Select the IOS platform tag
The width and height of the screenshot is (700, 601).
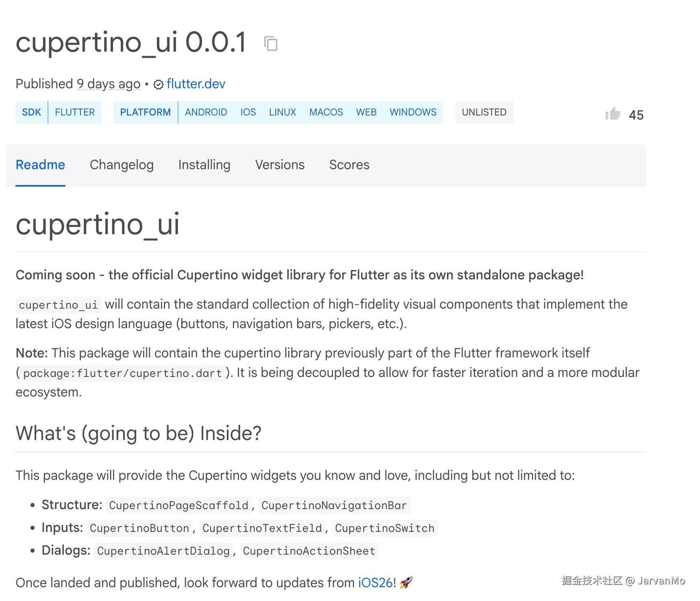(248, 112)
